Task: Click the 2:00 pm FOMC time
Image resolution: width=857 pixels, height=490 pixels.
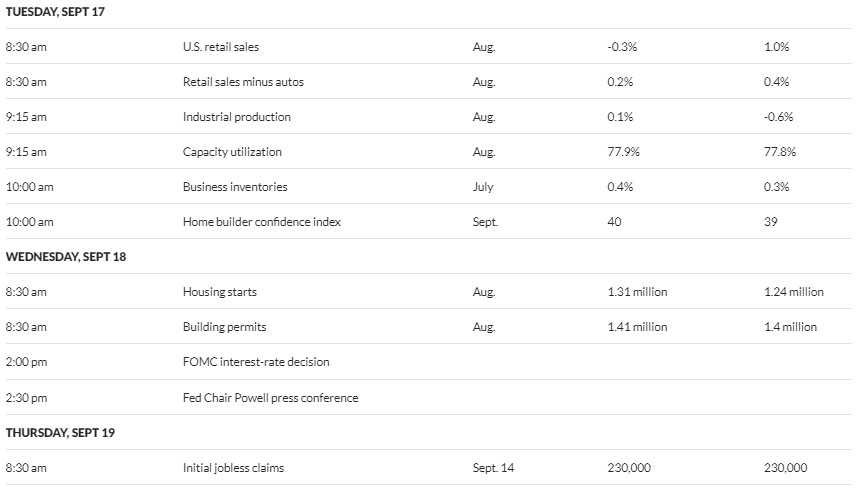Action: (26, 362)
